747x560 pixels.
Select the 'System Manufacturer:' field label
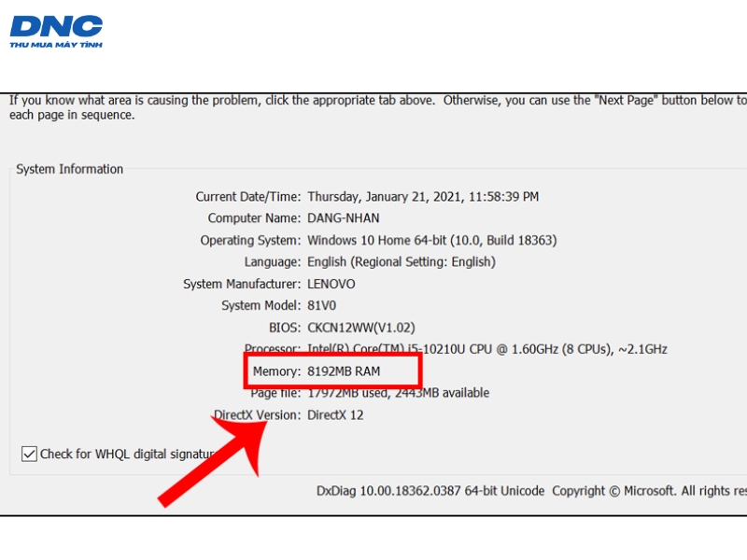[242, 284]
